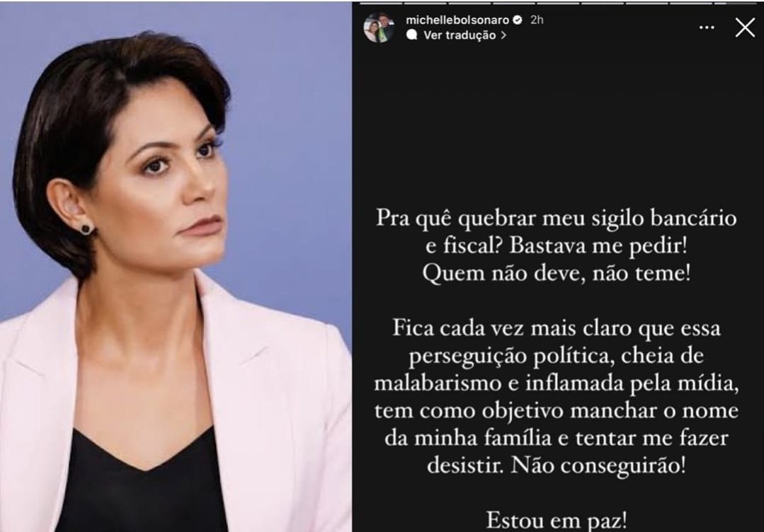Click the translation speech bubble icon
764x532 pixels.
(412, 35)
